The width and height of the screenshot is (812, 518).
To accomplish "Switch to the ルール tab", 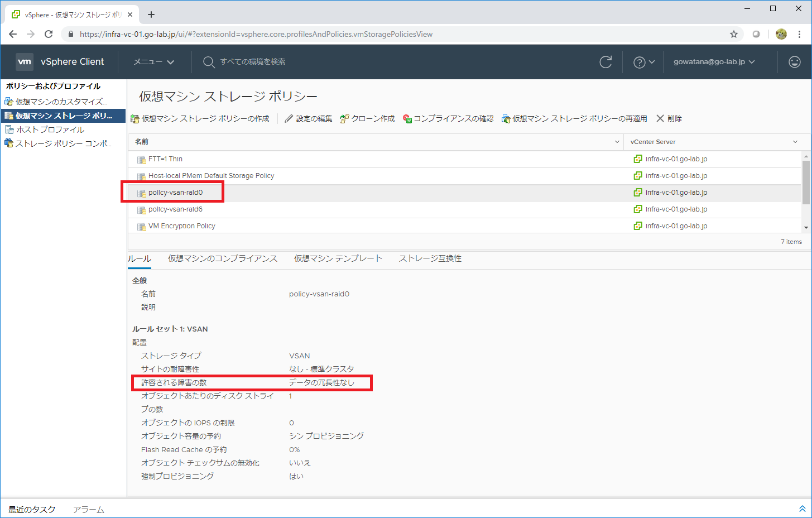I will pos(140,258).
